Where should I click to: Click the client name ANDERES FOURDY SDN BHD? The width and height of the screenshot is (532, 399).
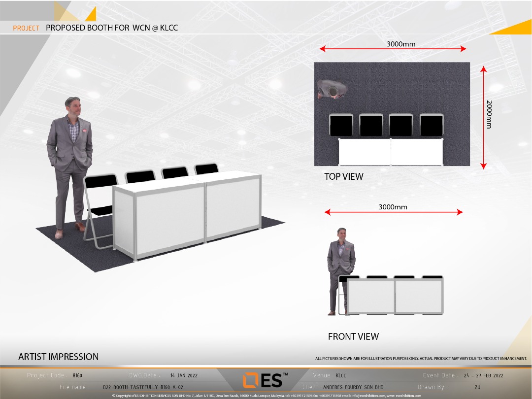pyautogui.click(x=353, y=387)
